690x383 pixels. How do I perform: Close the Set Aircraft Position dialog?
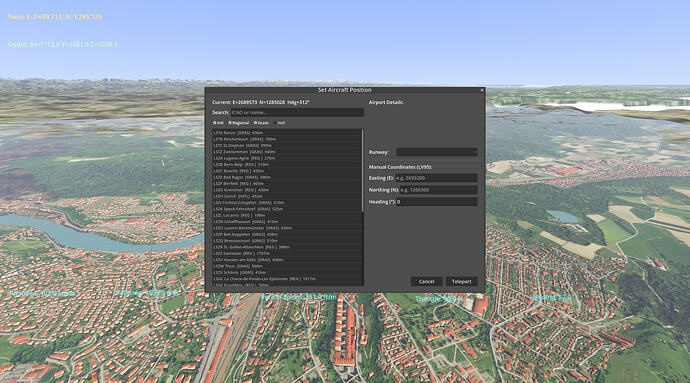pyautogui.click(x=482, y=90)
